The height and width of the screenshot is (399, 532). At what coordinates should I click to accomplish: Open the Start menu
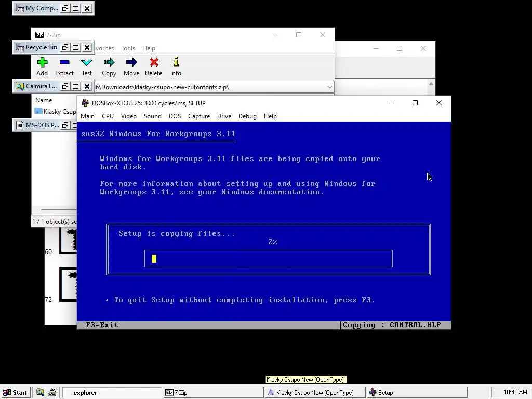(x=15, y=393)
